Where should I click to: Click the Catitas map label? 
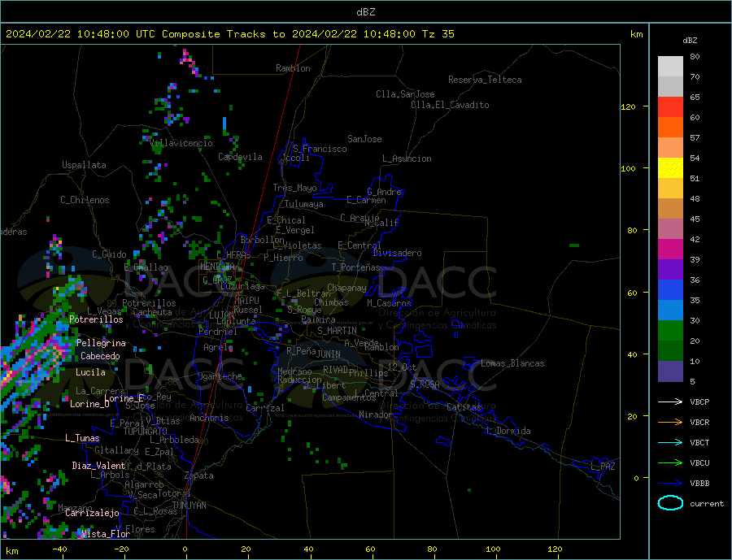[x=464, y=407]
